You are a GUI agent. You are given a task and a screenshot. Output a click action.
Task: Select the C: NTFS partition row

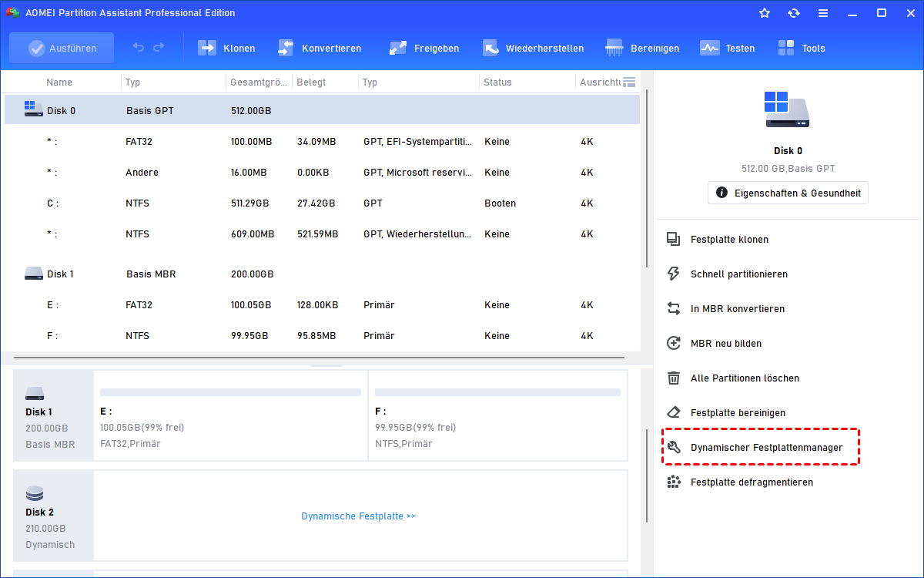(x=322, y=203)
